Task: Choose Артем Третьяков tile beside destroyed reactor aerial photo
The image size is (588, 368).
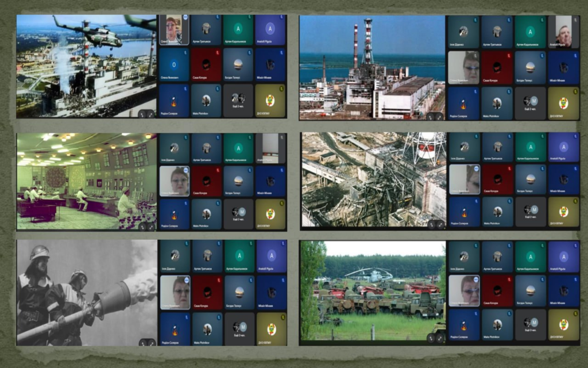Action: 497,147
